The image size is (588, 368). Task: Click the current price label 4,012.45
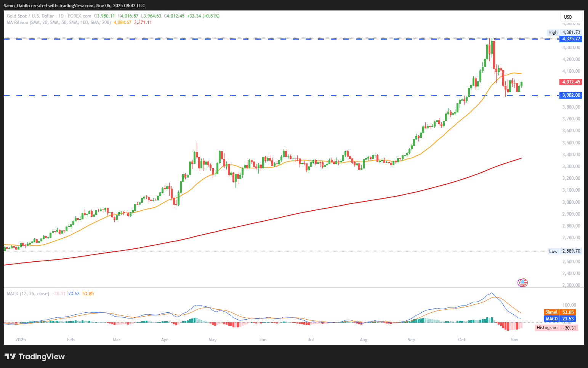571,82
